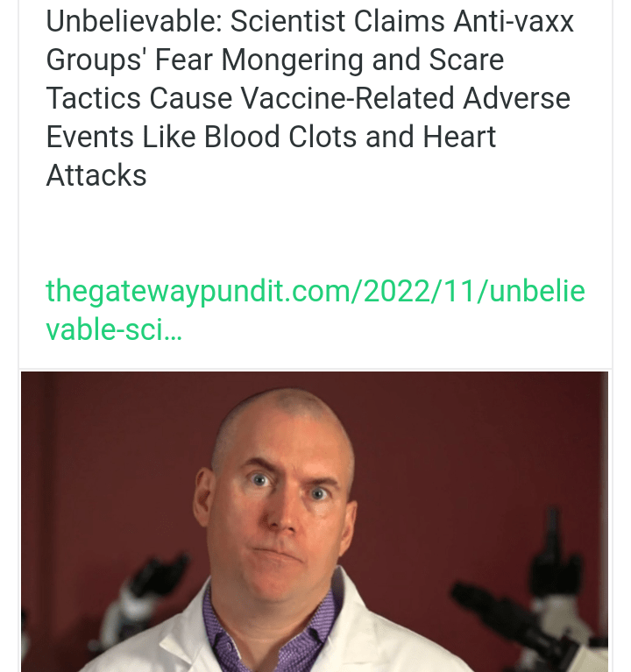Click the blank space below the headline
Screen dimensions: 631x672
(x=315, y=231)
